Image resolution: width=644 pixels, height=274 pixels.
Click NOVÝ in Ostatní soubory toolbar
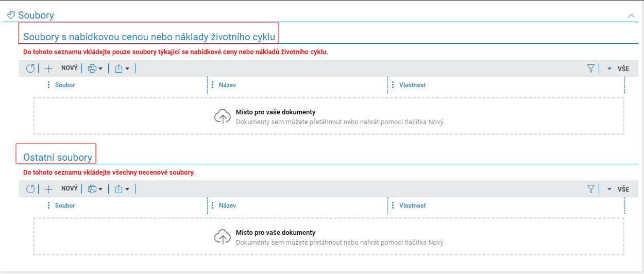point(69,189)
